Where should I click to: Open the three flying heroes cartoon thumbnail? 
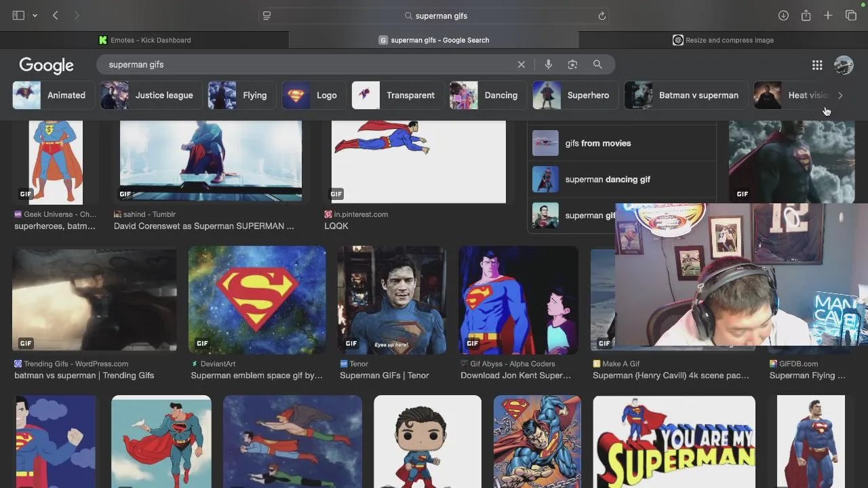tap(292, 442)
